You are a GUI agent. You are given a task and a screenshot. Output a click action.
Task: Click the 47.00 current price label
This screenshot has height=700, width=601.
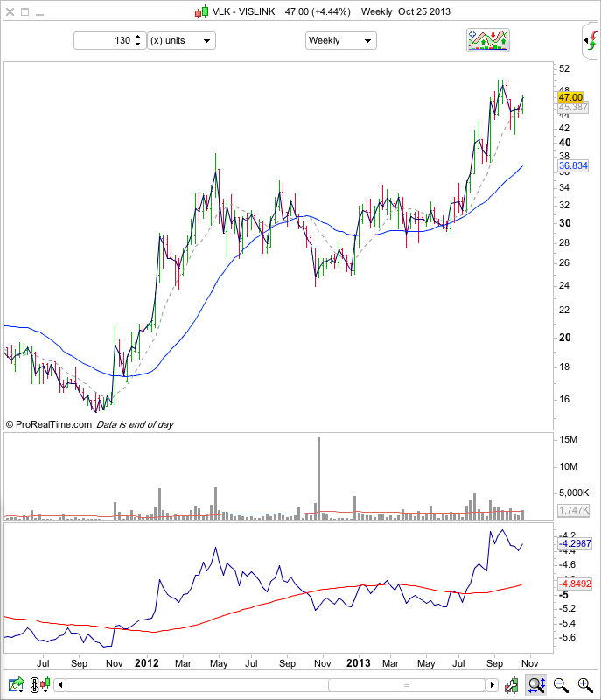(570, 97)
